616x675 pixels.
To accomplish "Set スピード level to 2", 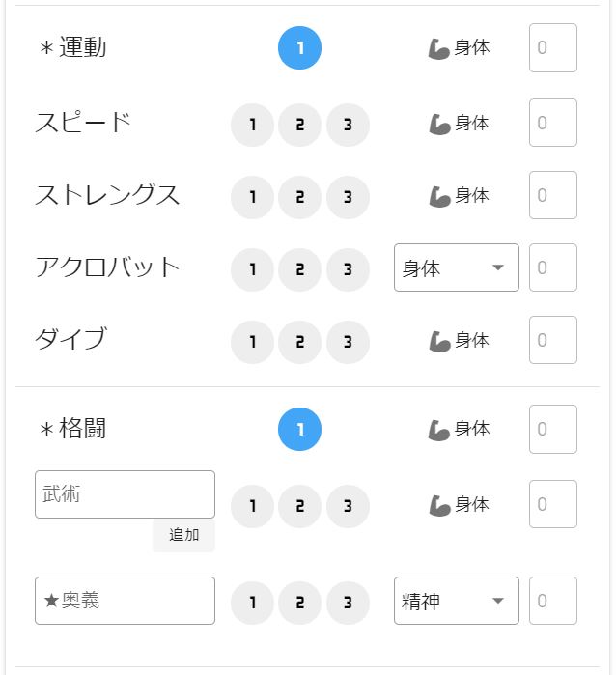I will (299, 125).
